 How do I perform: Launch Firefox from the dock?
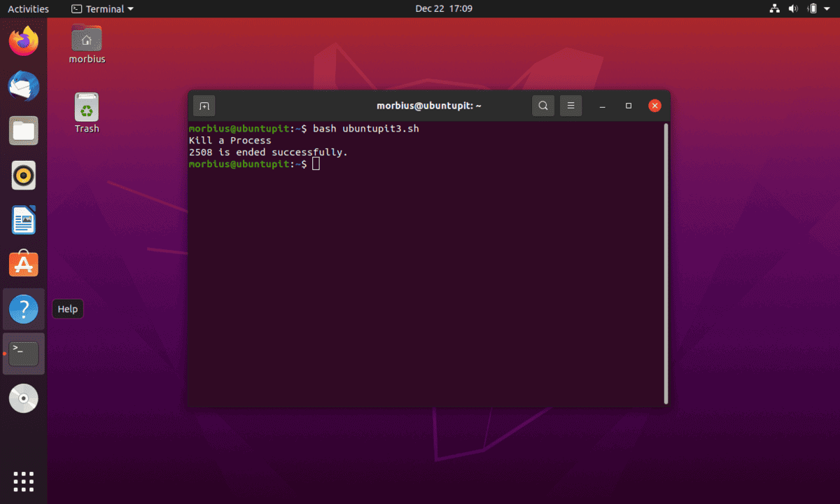pos(23,41)
